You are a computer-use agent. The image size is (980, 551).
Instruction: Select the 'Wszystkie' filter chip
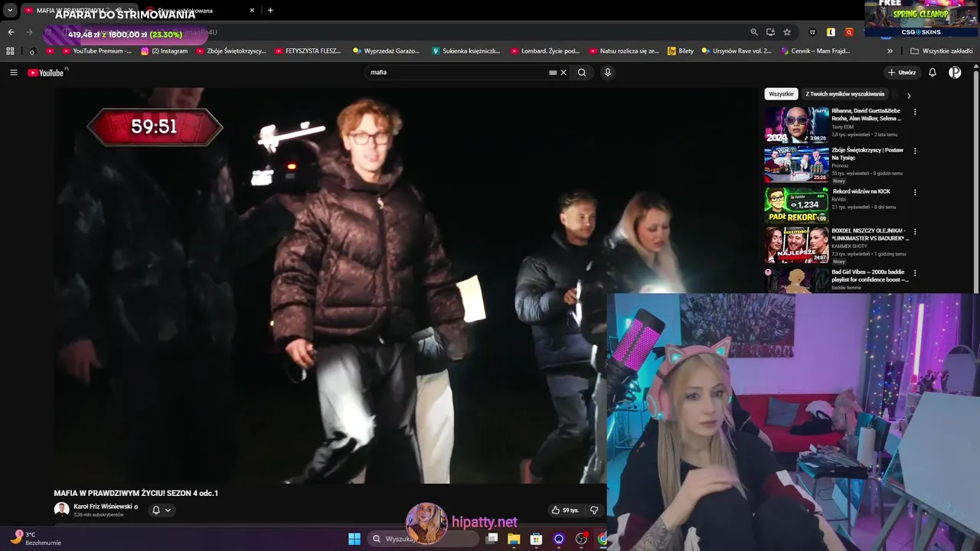tap(781, 94)
